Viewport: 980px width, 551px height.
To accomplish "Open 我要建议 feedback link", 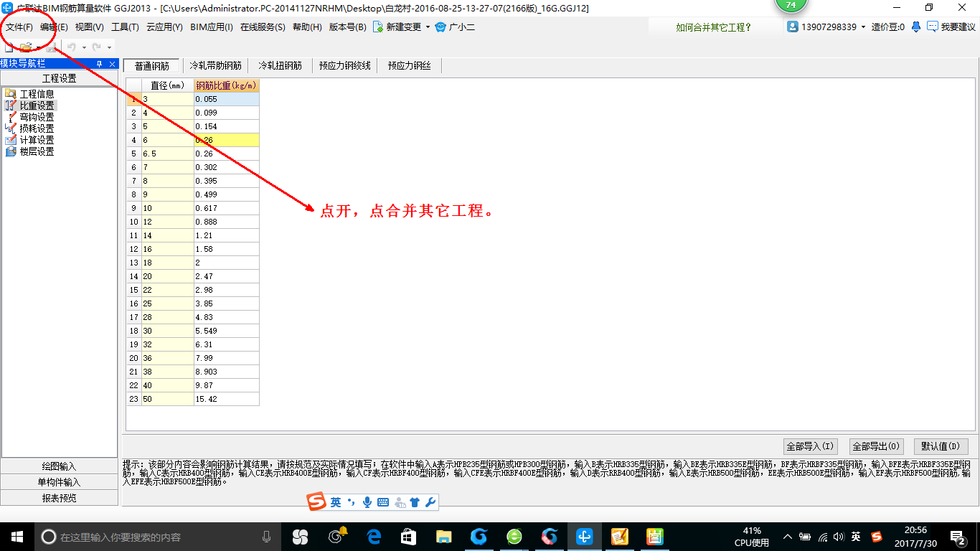I will coord(951,27).
